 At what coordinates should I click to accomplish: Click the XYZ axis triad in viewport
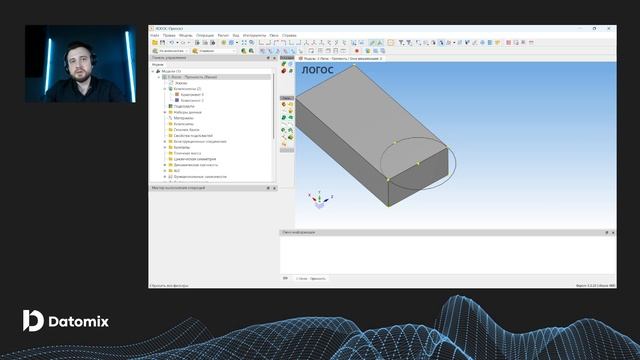pyautogui.click(x=320, y=200)
